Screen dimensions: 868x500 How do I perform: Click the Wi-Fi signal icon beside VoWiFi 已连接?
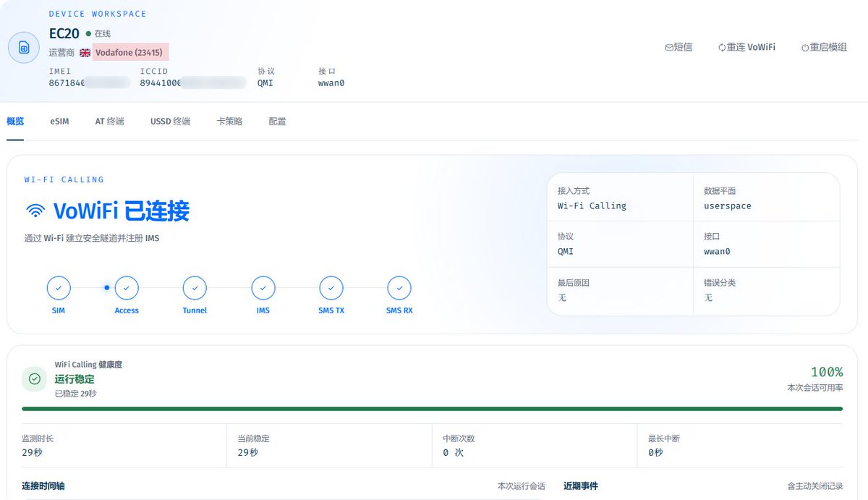pyautogui.click(x=35, y=211)
